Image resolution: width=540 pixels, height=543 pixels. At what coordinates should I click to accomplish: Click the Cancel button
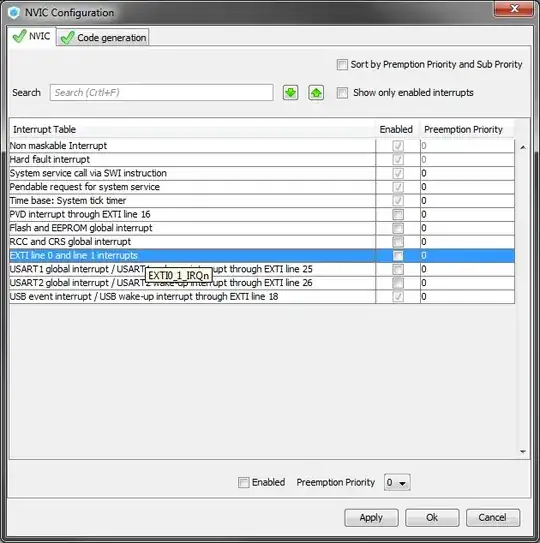point(493,518)
